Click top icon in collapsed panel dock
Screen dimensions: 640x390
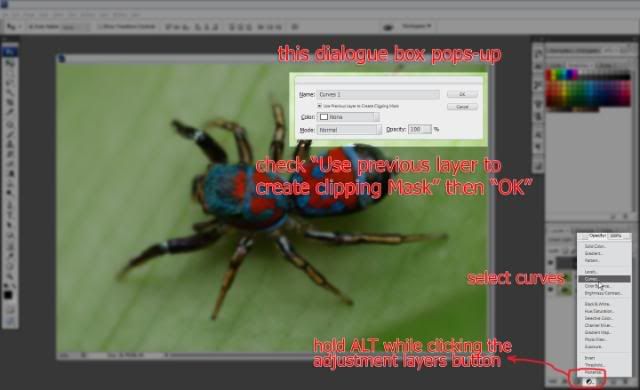538,53
